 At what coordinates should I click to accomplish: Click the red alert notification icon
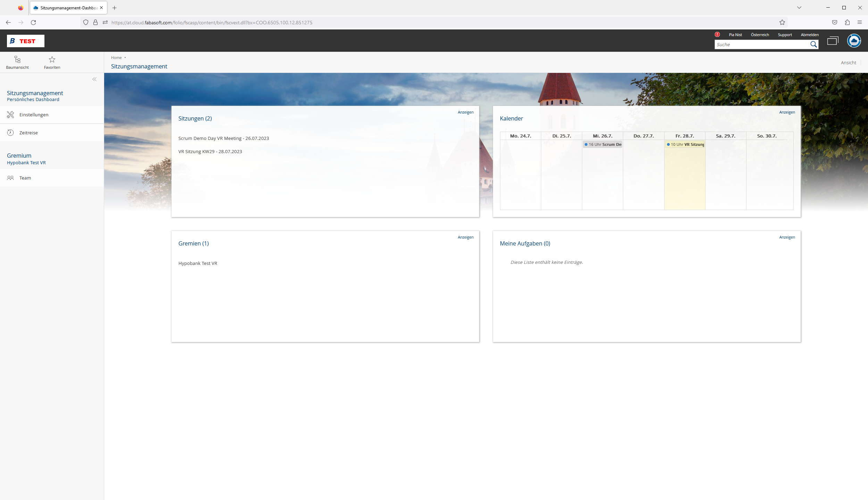tap(717, 34)
